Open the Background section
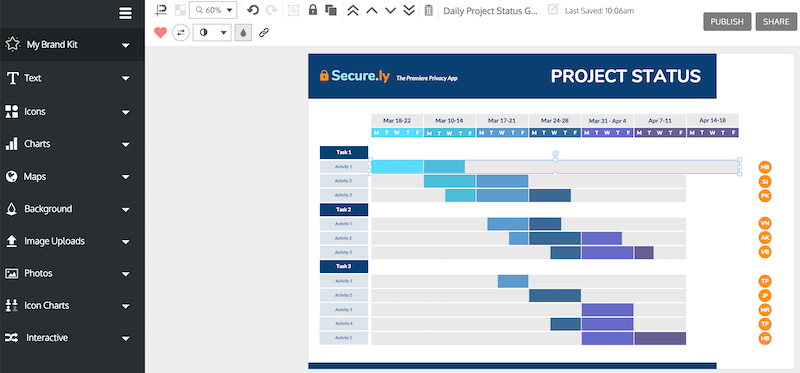The width and height of the screenshot is (800, 373). click(x=72, y=209)
